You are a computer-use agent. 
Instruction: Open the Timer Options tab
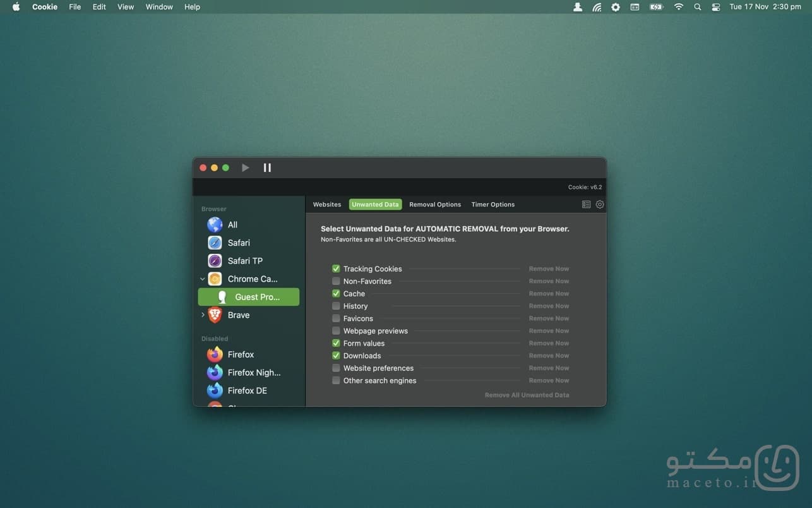pyautogui.click(x=493, y=205)
